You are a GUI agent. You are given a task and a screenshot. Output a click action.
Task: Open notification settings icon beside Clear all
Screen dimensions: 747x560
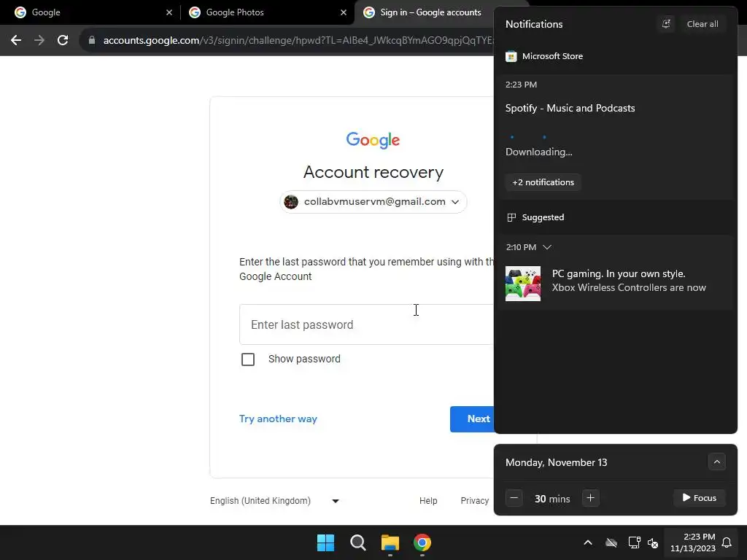point(666,24)
